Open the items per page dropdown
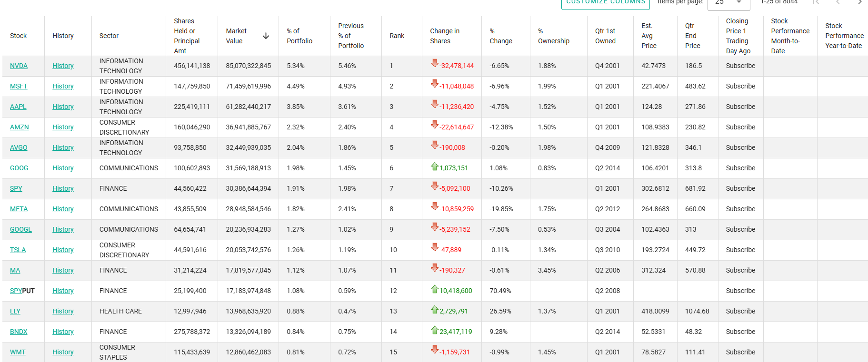The image size is (868, 362). pos(728,3)
